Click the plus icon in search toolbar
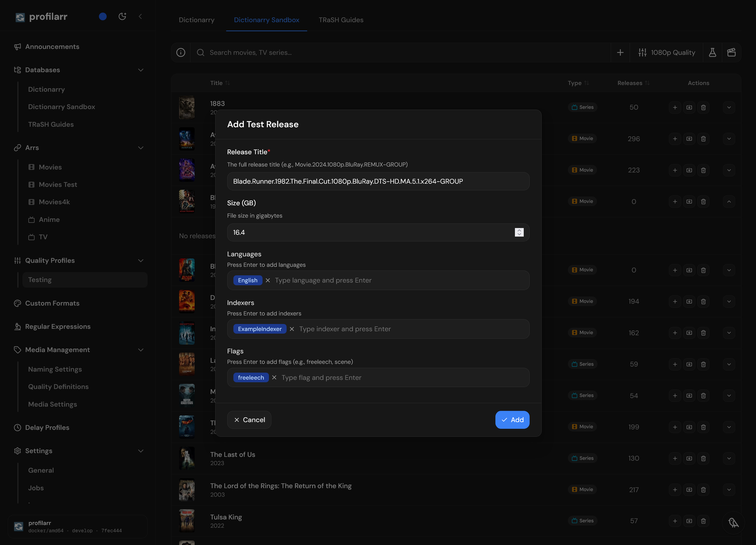756x545 pixels. (x=620, y=53)
